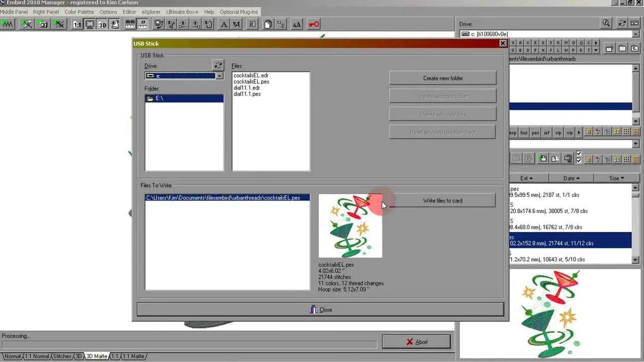
Task: Click the camera icon in the main toolbar
Action: pyautogui.click(x=43, y=24)
